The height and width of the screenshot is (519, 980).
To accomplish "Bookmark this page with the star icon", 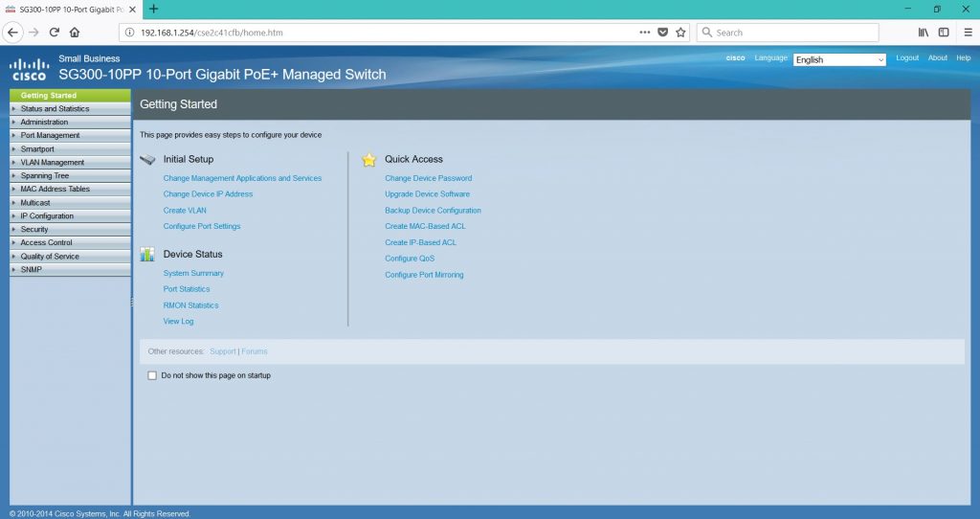I will (680, 33).
